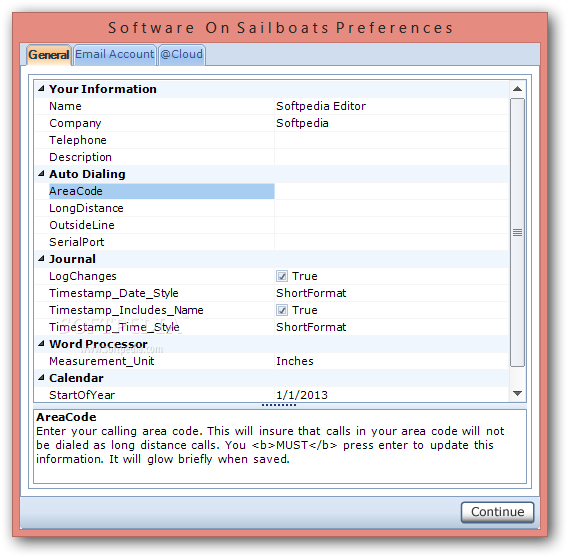The height and width of the screenshot is (557, 568).
Task: Open the Email Account tab
Action: (x=114, y=55)
